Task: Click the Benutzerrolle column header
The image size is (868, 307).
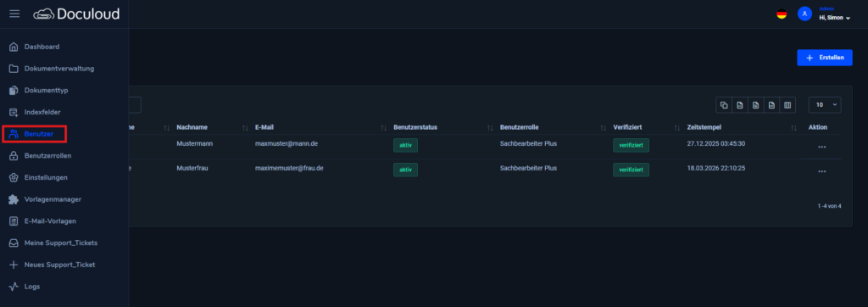Action: tap(520, 127)
